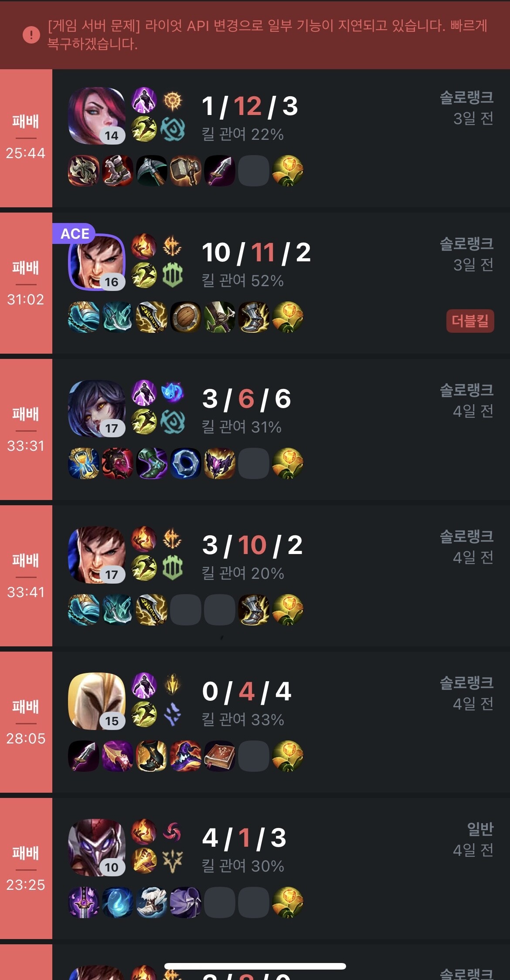Open the 1/12/3 match champion portrait
Viewport: 510px width, 980px height.
coord(97,116)
